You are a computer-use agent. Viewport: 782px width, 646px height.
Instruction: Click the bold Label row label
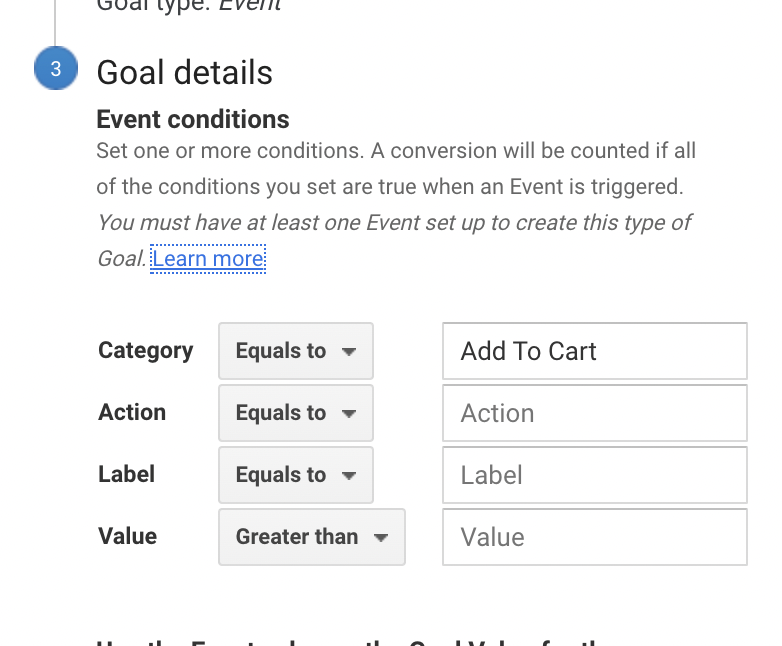click(127, 474)
